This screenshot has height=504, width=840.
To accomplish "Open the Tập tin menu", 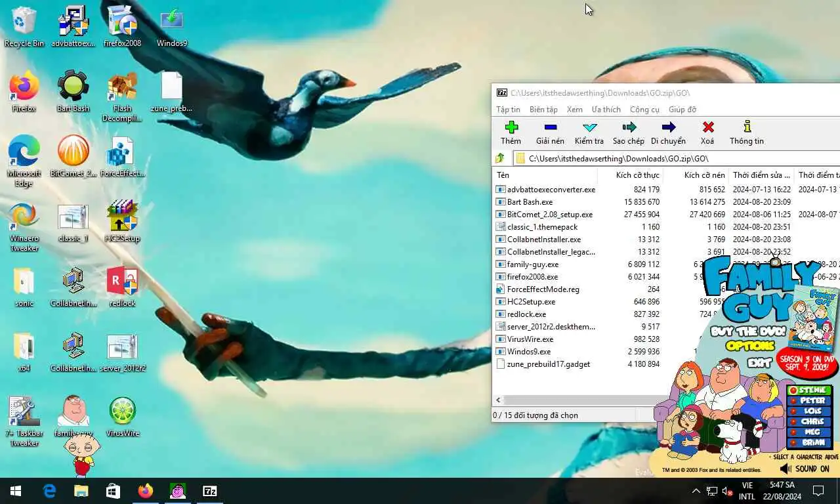I will 508,110.
